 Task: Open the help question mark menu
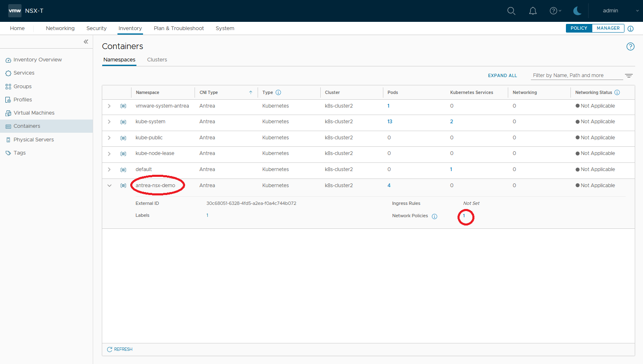click(x=555, y=11)
